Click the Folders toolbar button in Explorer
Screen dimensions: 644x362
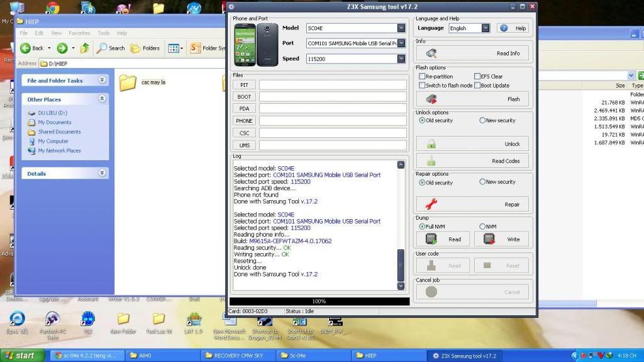pos(145,48)
